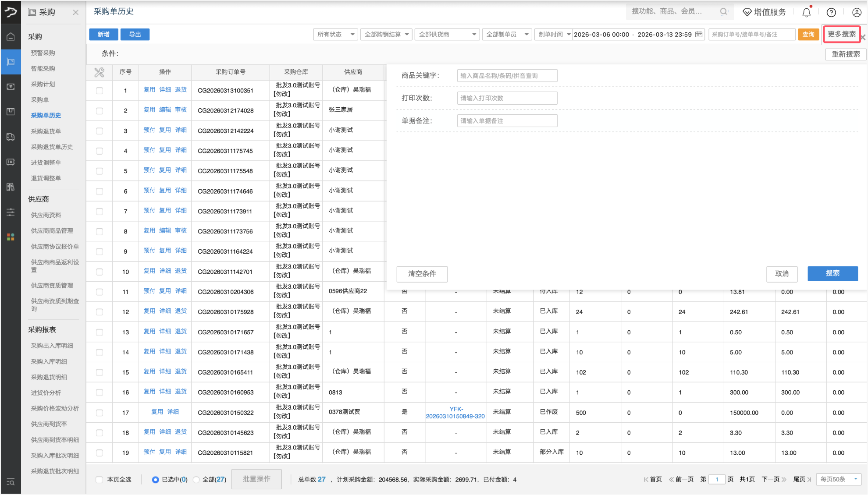Click the home icon in left sidebar
This screenshot has height=495, width=868.
[x=11, y=37]
